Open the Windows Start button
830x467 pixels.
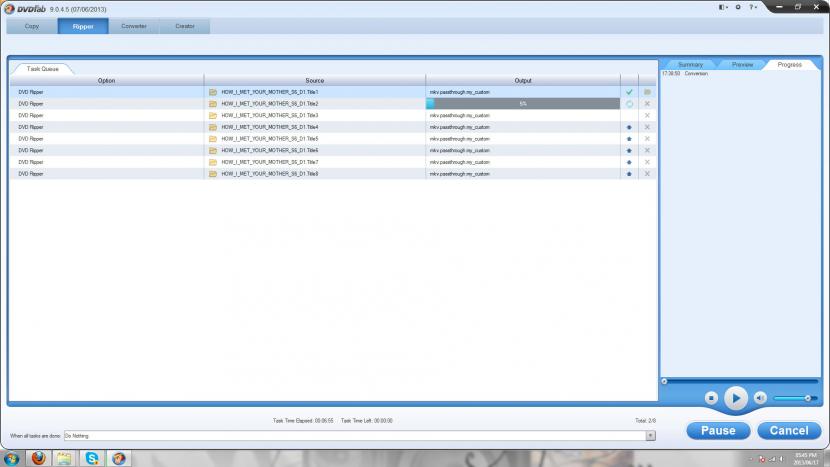coord(12,459)
